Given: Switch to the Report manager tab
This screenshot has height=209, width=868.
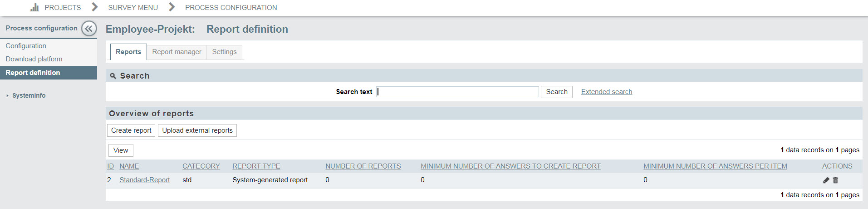Looking at the screenshot, I should [x=177, y=52].
